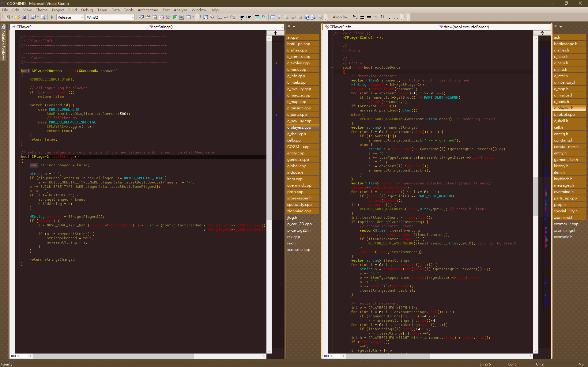This screenshot has width=588, height=367.
Task: Open the Win32 platform dropdown
Action: click(133, 17)
